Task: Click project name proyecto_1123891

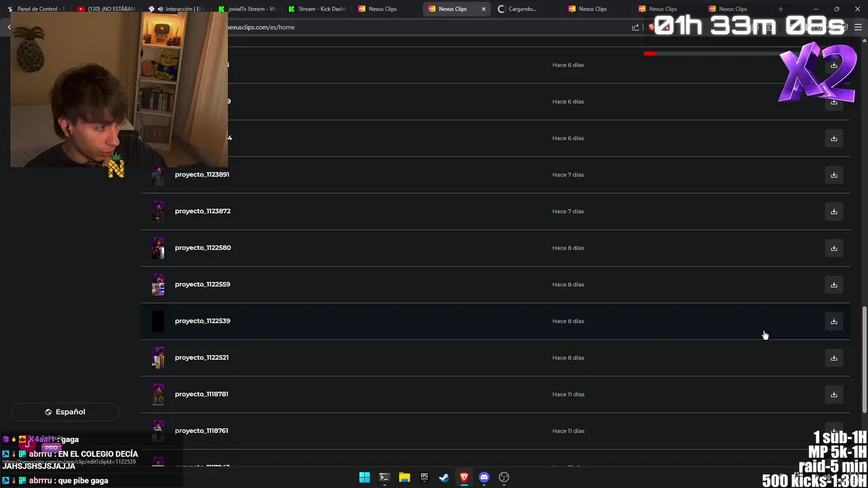Action: tap(202, 174)
